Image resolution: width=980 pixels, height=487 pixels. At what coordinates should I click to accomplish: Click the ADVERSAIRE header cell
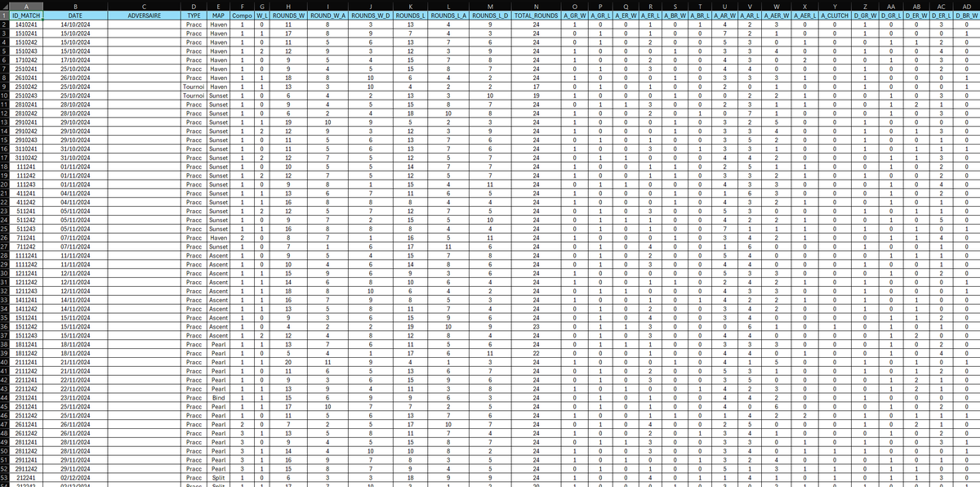(x=144, y=15)
